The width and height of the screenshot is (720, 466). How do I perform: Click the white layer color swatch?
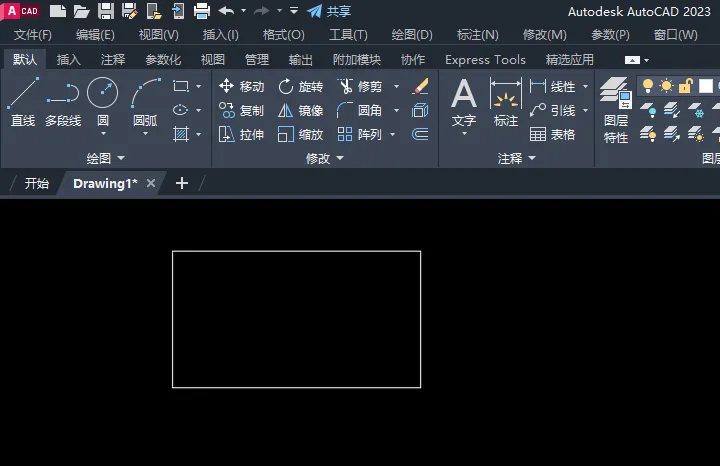click(x=706, y=87)
